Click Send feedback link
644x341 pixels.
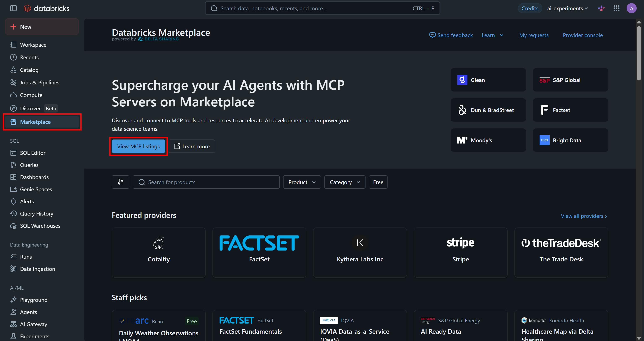(x=451, y=35)
